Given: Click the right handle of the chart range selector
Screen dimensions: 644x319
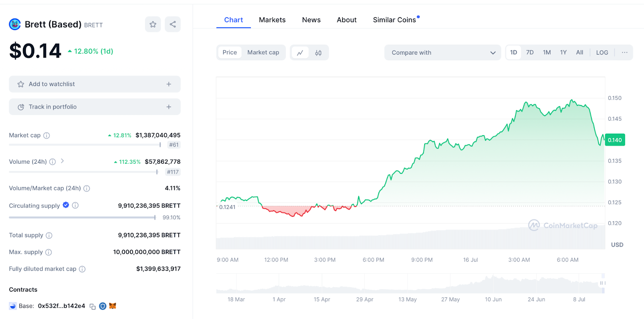Looking at the screenshot, I should pyautogui.click(x=603, y=283).
